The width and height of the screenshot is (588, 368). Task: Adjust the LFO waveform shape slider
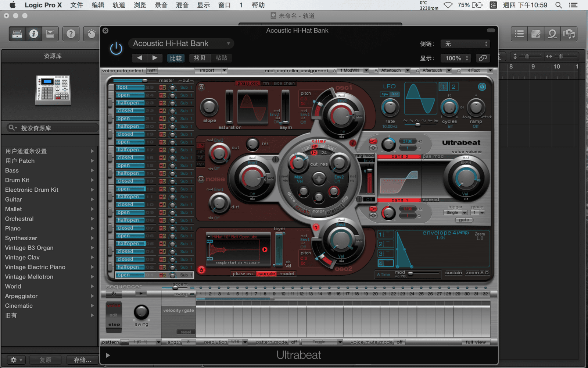417,125
